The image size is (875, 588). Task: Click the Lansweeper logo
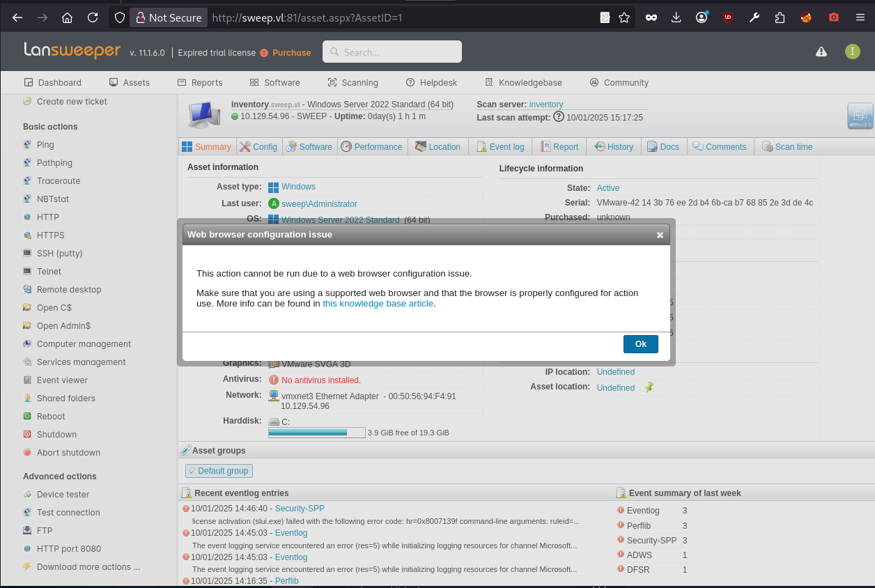pyautogui.click(x=72, y=51)
